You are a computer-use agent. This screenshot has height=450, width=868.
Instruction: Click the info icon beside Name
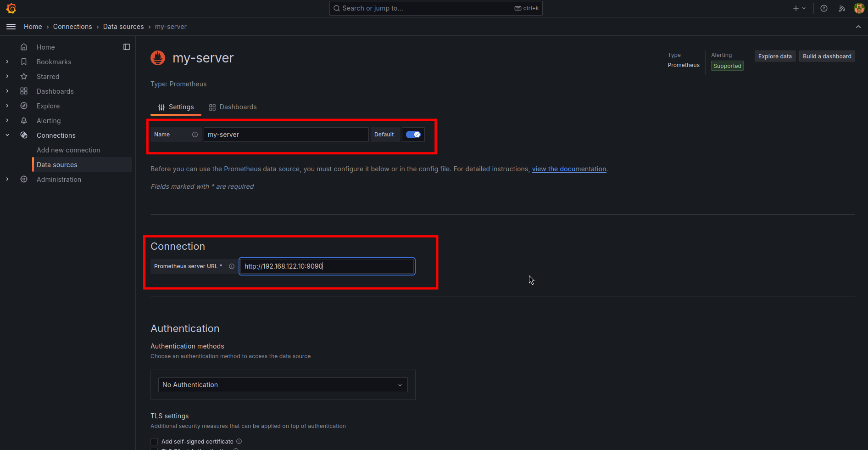pyautogui.click(x=195, y=135)
